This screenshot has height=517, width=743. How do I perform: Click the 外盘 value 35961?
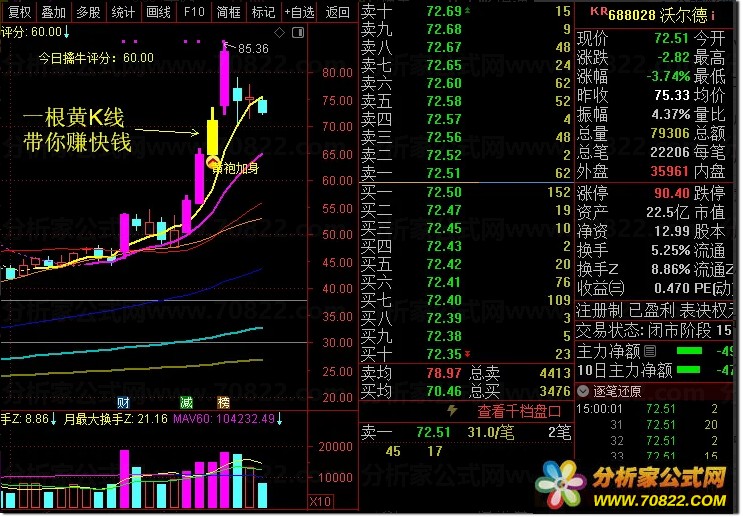tap(670, 171)
